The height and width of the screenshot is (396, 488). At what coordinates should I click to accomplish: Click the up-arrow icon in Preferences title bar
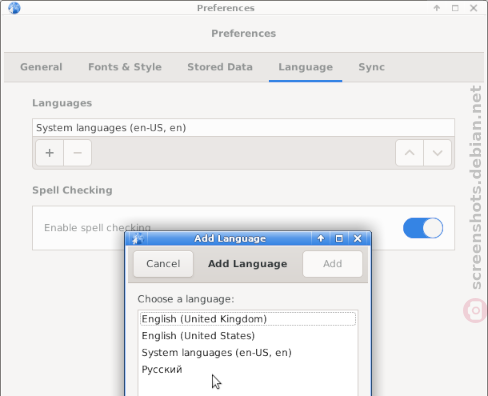pyautogui.click(x=437, y=8)
